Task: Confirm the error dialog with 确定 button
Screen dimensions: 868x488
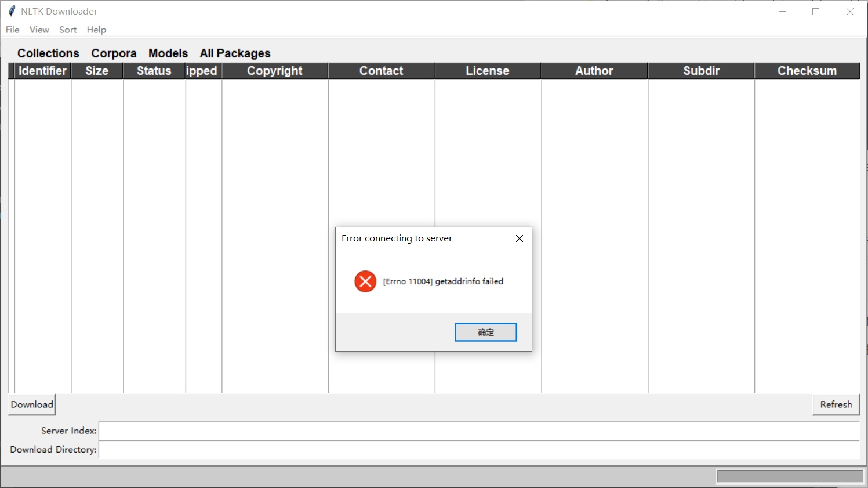Action: tap(486, 332)
